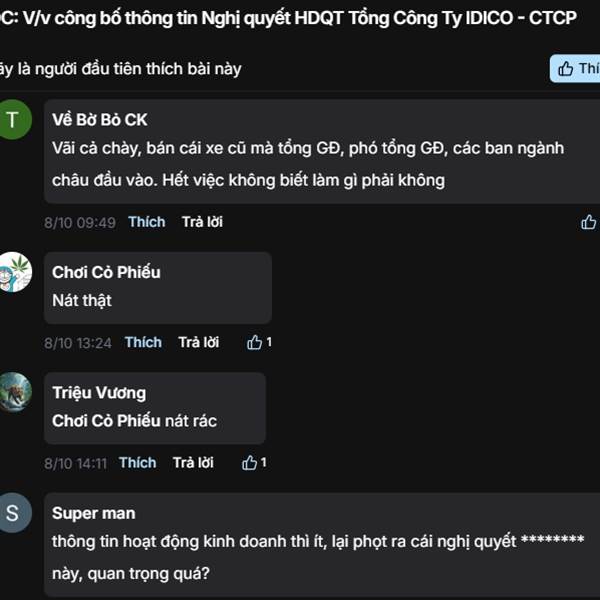Click the thumbs-up Thích button on the post
This screenshot has width=600, height=600.
click(575, 69)
